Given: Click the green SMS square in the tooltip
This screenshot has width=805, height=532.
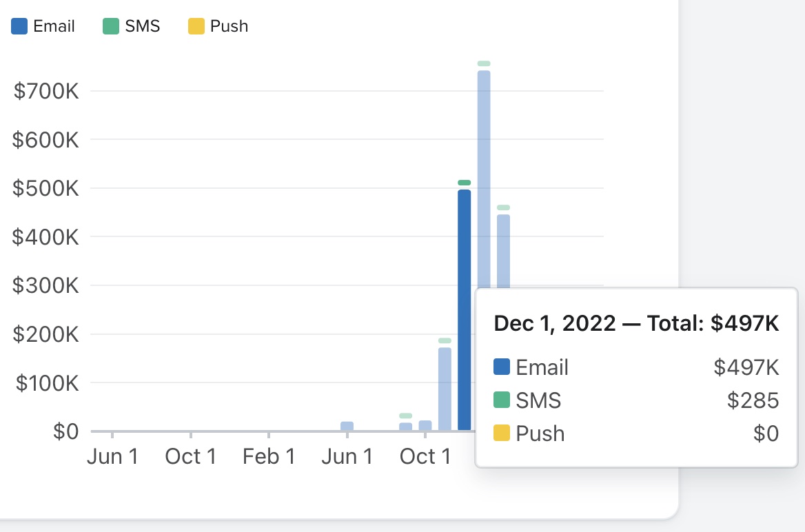Looking at the screenshot, I should pos(502,400).
